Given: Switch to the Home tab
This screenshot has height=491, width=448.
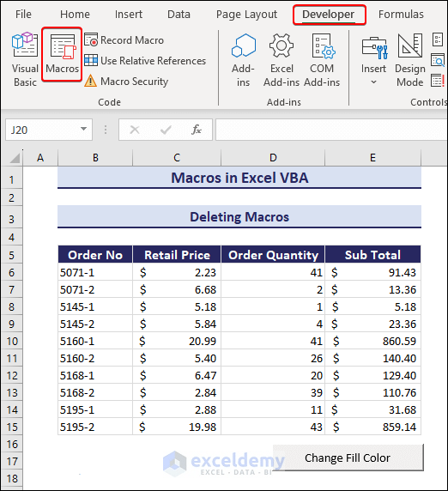Looking at the screenshot, I should tap(75, 15).
